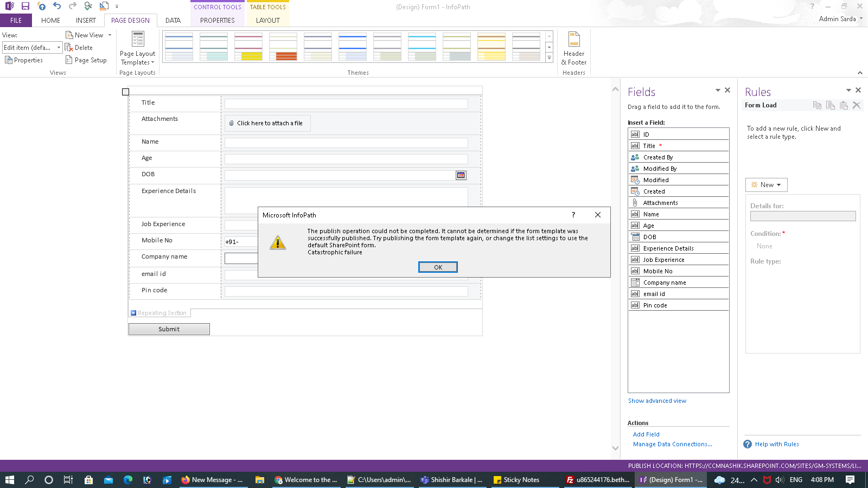The image size is (868, 488).
Task: Select the Pin code field in list
Action: [x=678, y=305]
